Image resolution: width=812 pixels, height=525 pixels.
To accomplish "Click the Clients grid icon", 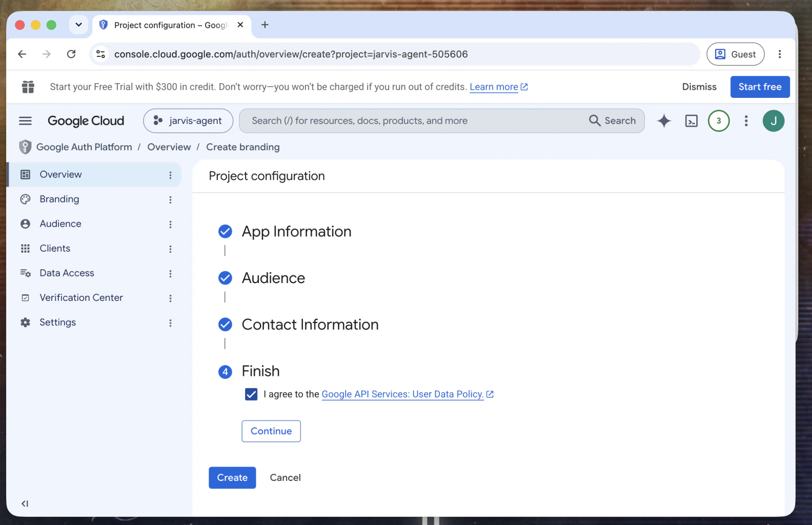I will coord(25,249).
